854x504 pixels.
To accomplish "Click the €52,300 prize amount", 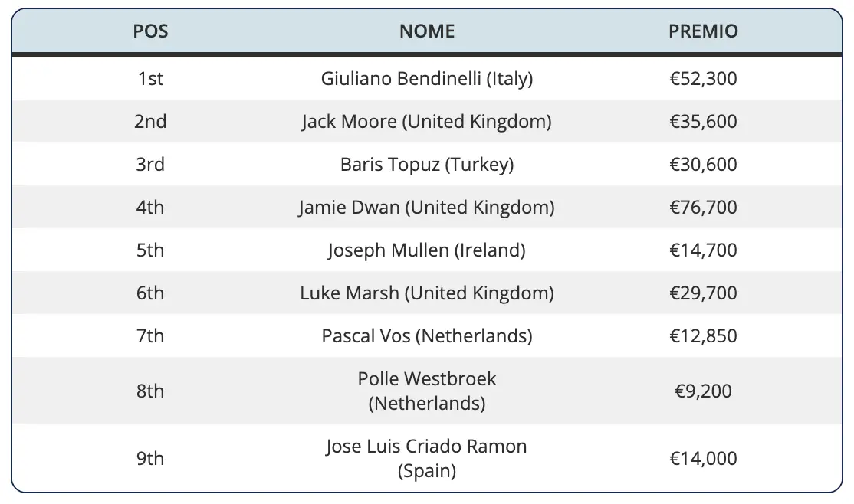I will (703, 78).
